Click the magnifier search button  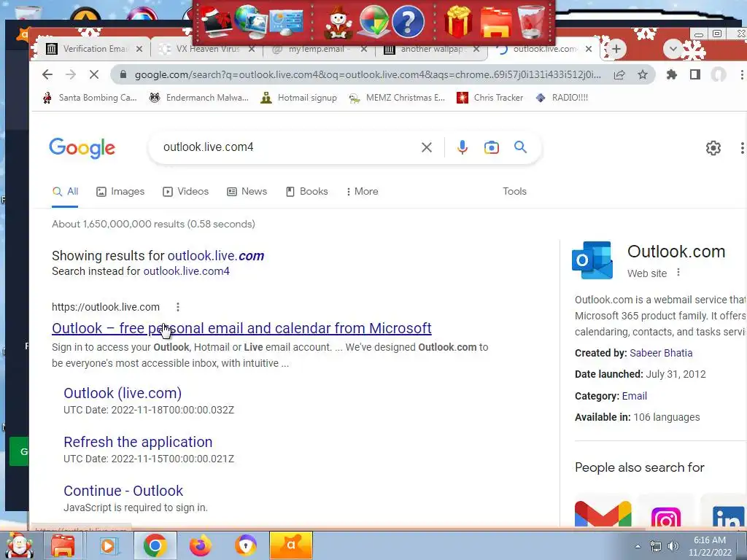[520, 147]
